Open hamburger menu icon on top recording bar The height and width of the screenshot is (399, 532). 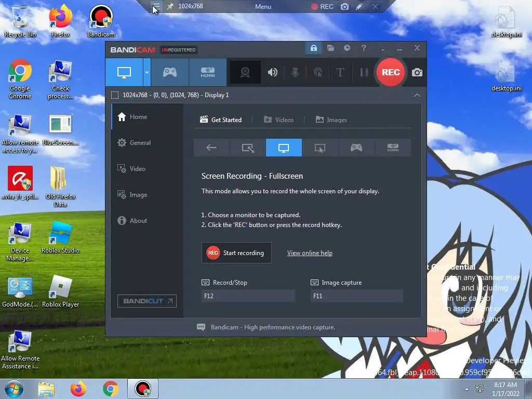coord(156,6)
